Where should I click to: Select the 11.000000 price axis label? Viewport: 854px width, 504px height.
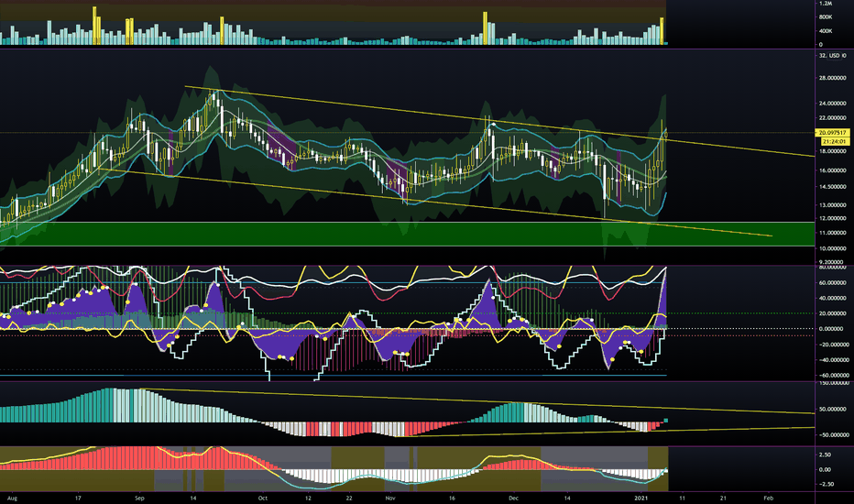pyautogui.click(x=832, y=233)
